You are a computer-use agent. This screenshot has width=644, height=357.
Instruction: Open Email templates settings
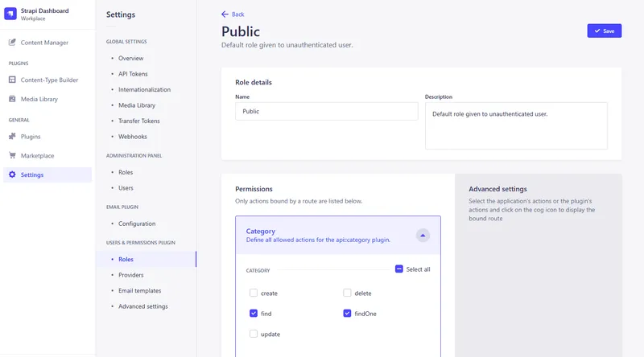click(139, 290)
